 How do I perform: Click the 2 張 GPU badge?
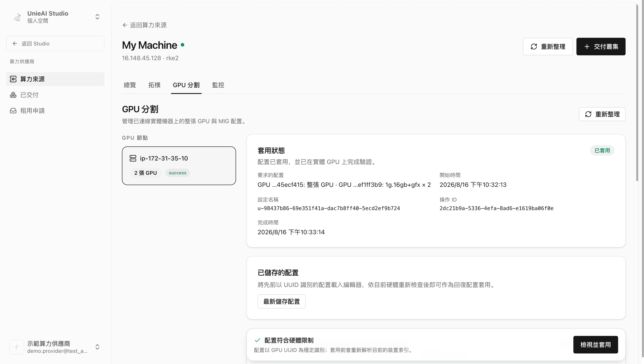(145, 173)
